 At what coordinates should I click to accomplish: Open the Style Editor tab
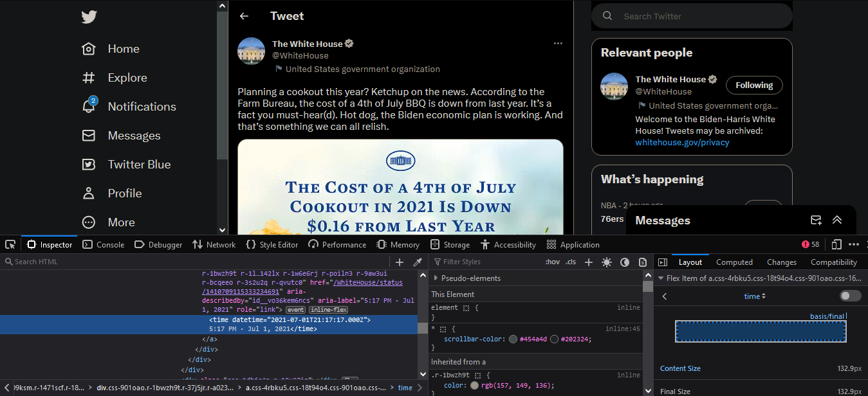coord(272,244)
